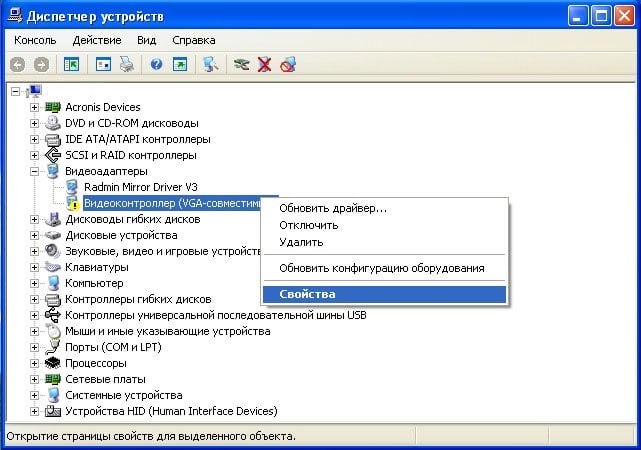Click the Print icon in toolbar
This screenshot has width=641, height=450.
[127, 64]
